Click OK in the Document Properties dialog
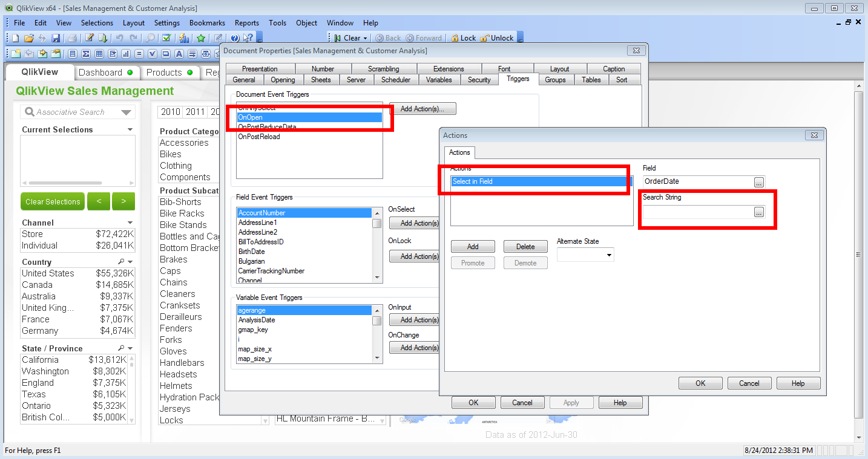 point(473,403)
